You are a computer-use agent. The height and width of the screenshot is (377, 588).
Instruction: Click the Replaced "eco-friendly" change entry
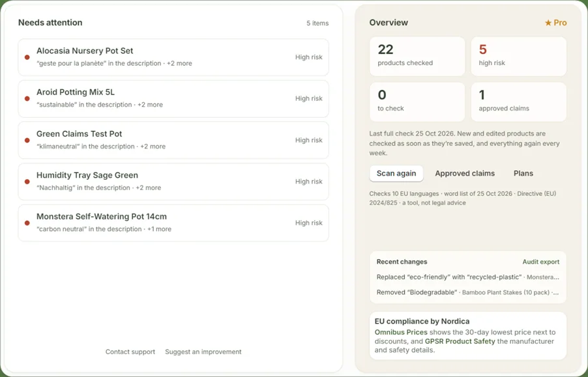pyautogui.click(x=467, y=277)
